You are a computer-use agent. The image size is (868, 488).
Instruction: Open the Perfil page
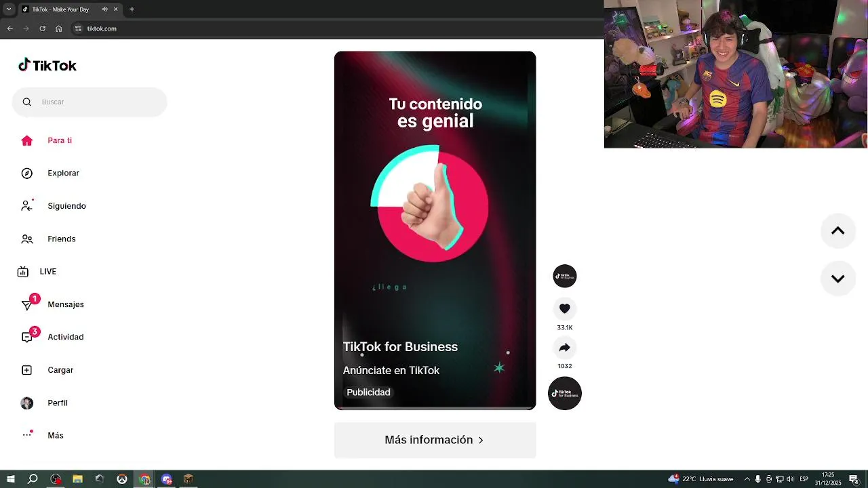[58, 403]
